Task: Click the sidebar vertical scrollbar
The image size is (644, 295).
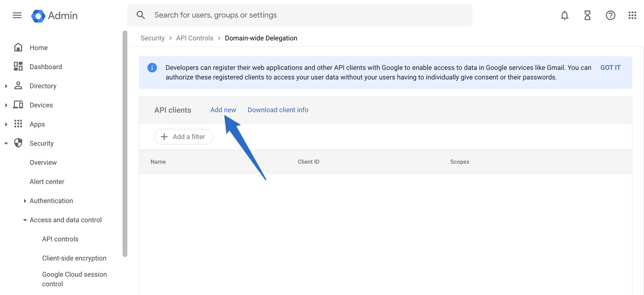Action: [x=125, y=144]
